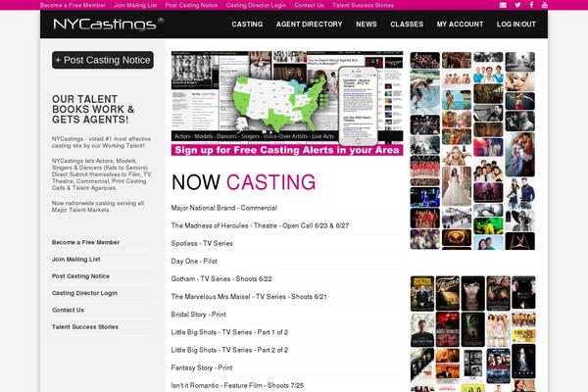The image size is (588, 392).
Task: Open Gotham - TV Series listing
Action: click(221, 279)
